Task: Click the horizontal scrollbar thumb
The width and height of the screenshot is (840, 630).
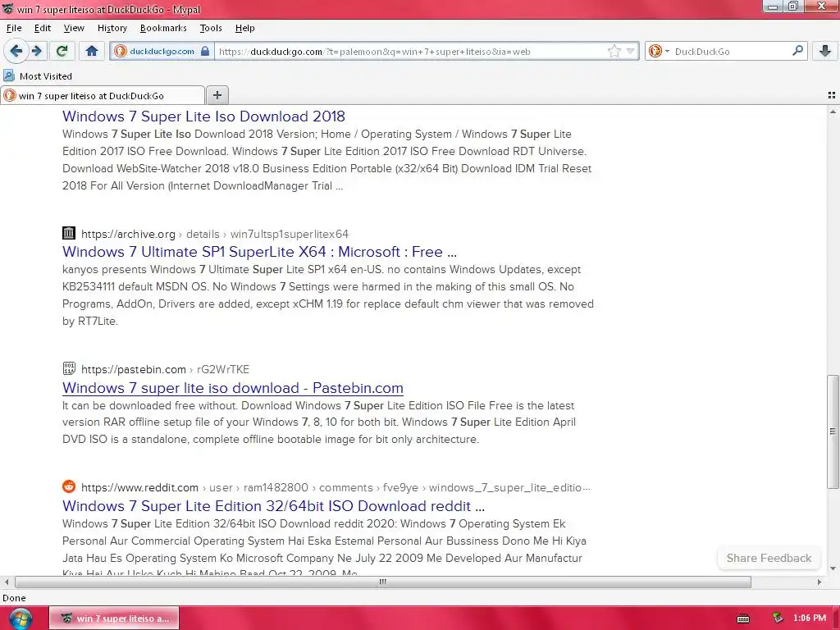Action: point(382,582)
